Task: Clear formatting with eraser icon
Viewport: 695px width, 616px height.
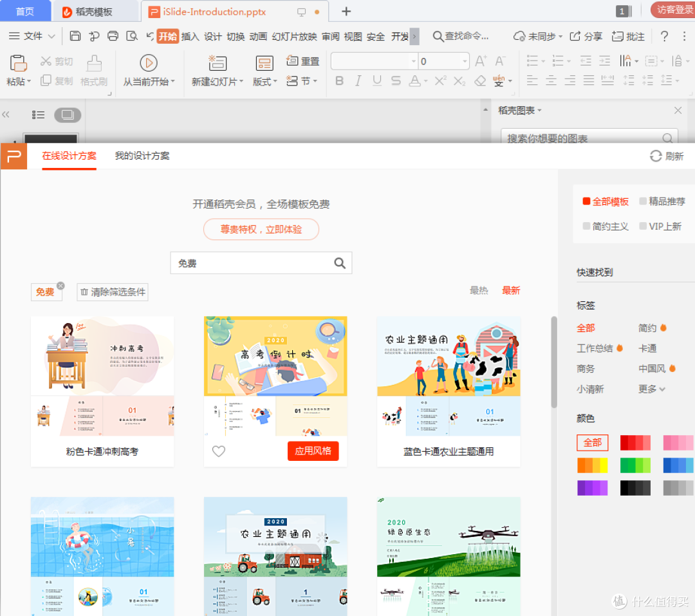Action: click(x=480, y=80)
